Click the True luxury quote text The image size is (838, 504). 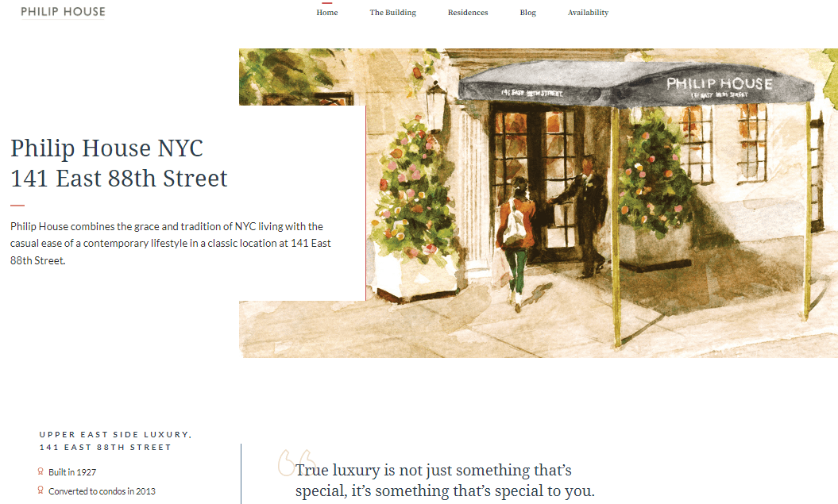[445, 480]
